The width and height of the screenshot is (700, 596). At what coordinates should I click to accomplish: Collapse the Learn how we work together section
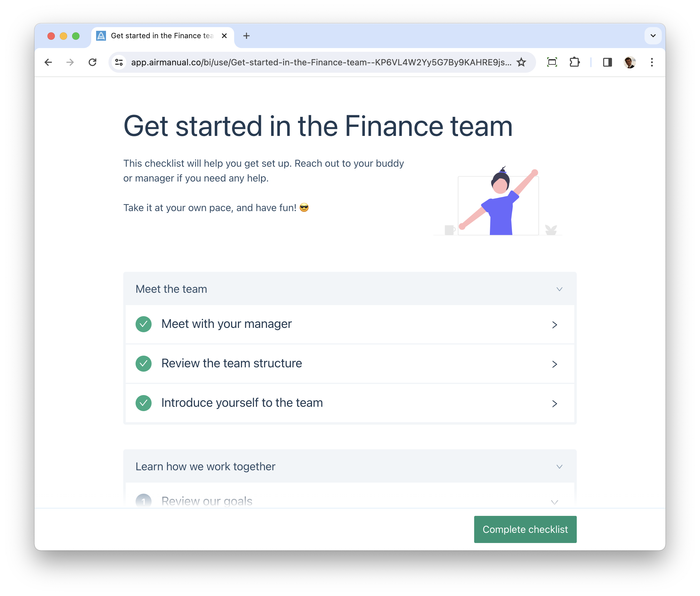pyautogui.click(x=560, y=467)
